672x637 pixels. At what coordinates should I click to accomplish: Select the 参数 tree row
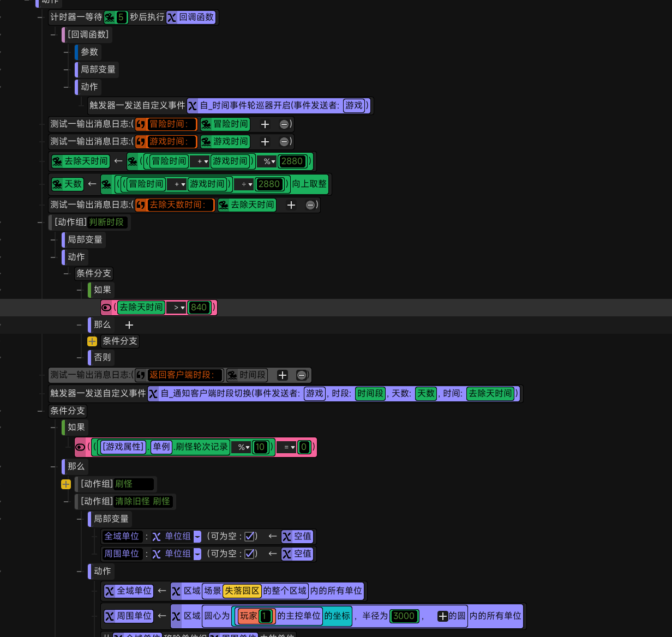(88, 52)
